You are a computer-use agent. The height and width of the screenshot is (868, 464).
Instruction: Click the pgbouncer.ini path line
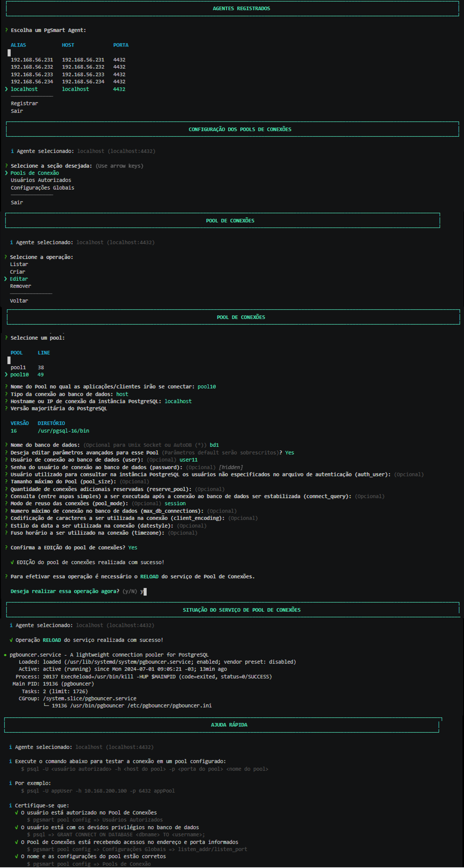point(127,705)
